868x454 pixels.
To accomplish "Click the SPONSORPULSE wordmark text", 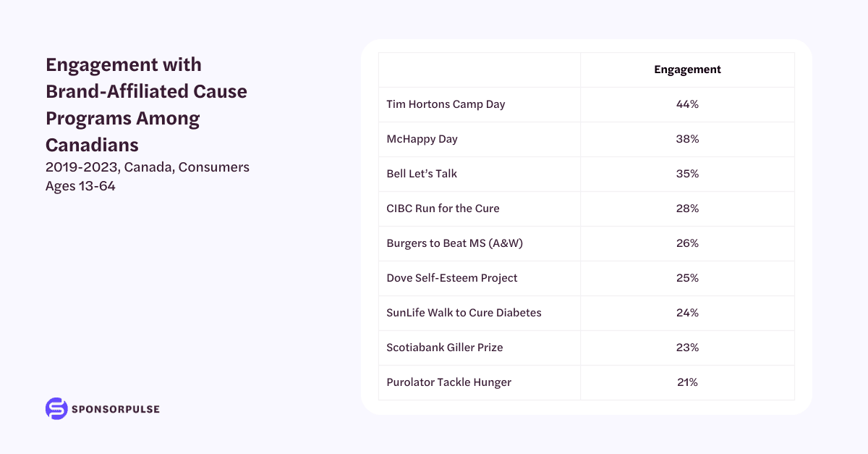I will click(116, 409).
